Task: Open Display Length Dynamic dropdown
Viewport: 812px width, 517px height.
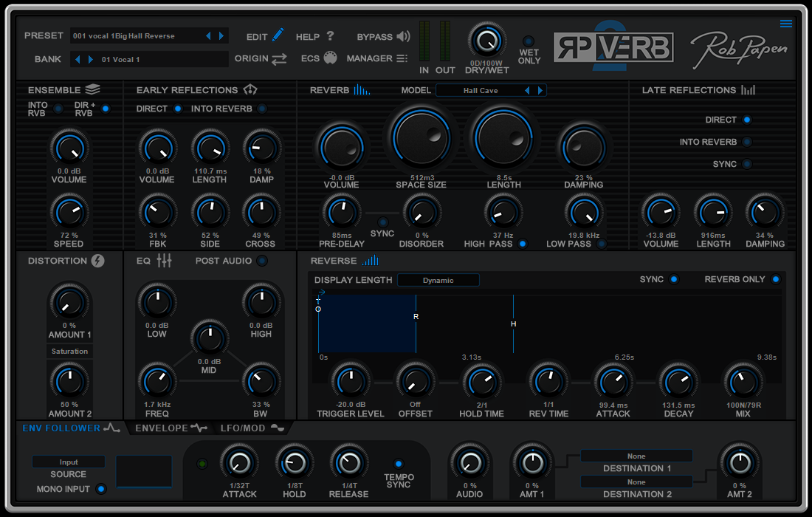Action: 438,280
